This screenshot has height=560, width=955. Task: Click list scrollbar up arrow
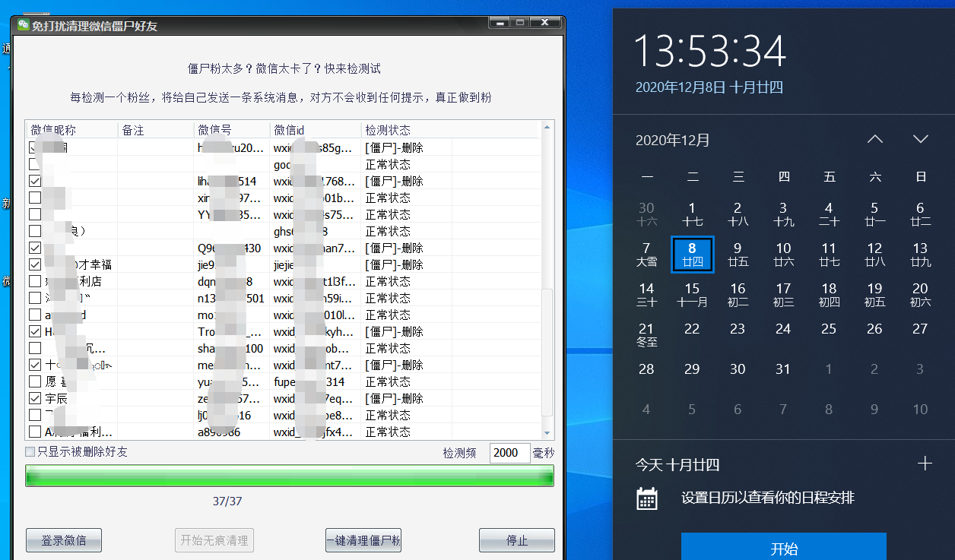point(547,129)
